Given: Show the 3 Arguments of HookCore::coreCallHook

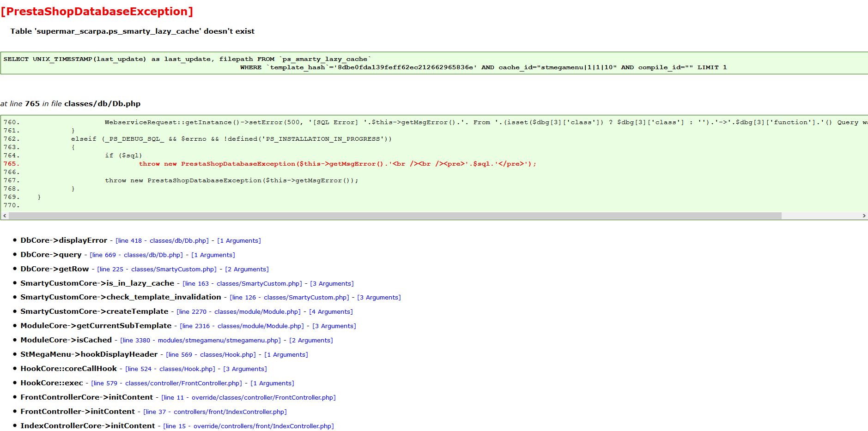Looking at the screenshot, I should pyautogui.click(x=245, y=369).
